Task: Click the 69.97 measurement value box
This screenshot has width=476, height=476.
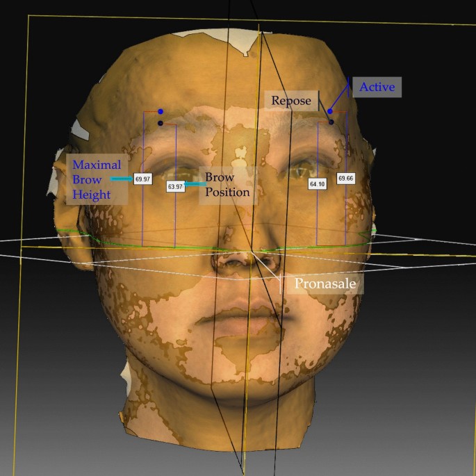Action: [142, 179]
